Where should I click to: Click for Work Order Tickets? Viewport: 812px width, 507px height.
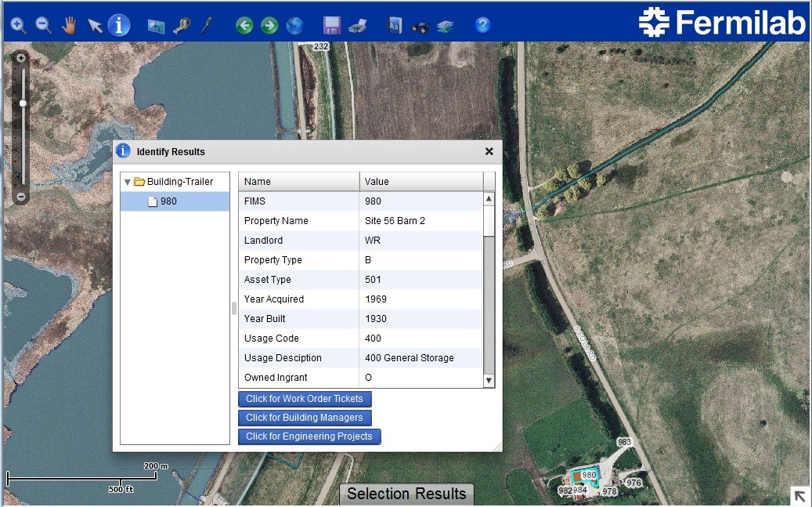[305, 399]
